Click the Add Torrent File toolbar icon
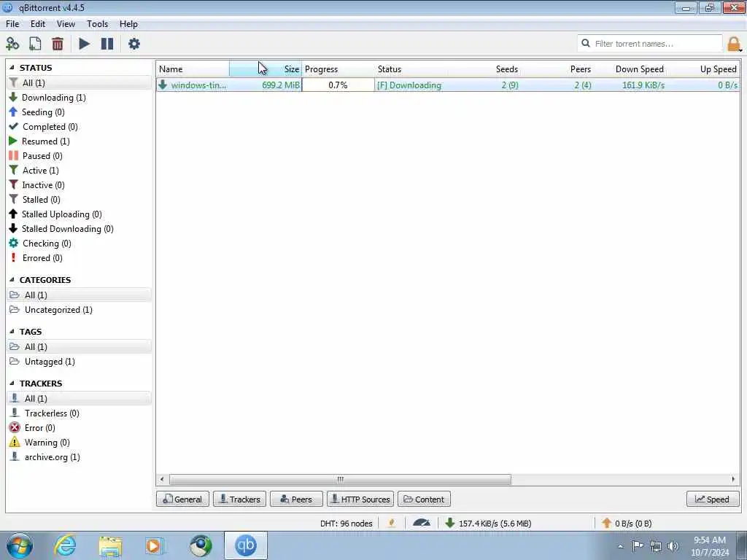 (x=35, y=44)
